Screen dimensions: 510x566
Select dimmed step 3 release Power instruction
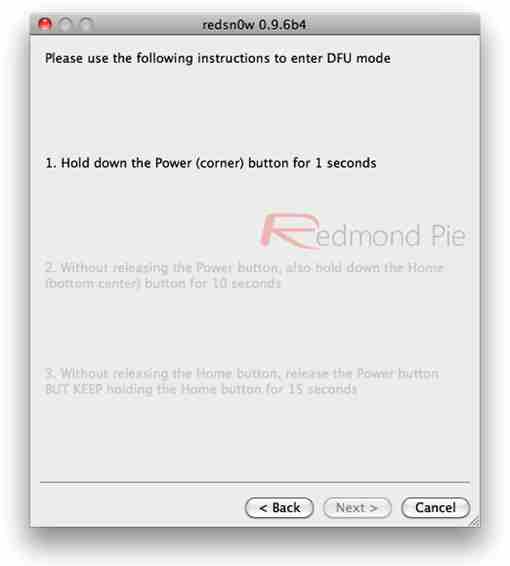[242, 381]
